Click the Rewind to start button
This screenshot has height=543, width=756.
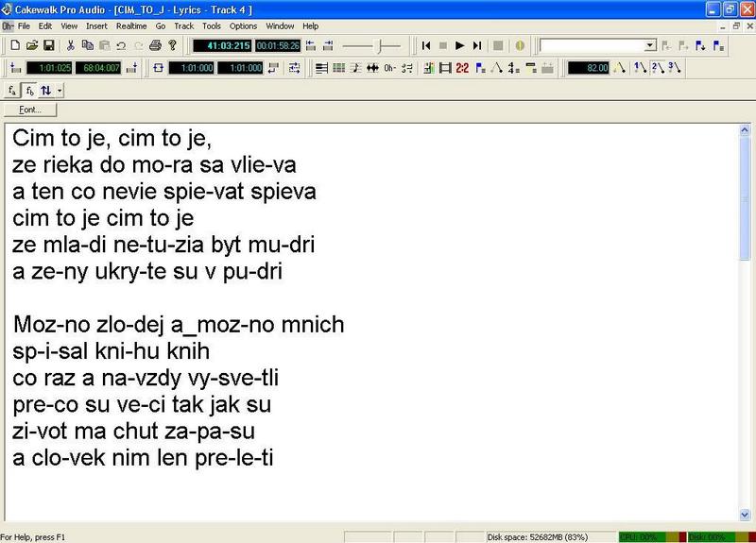[426, 45]
